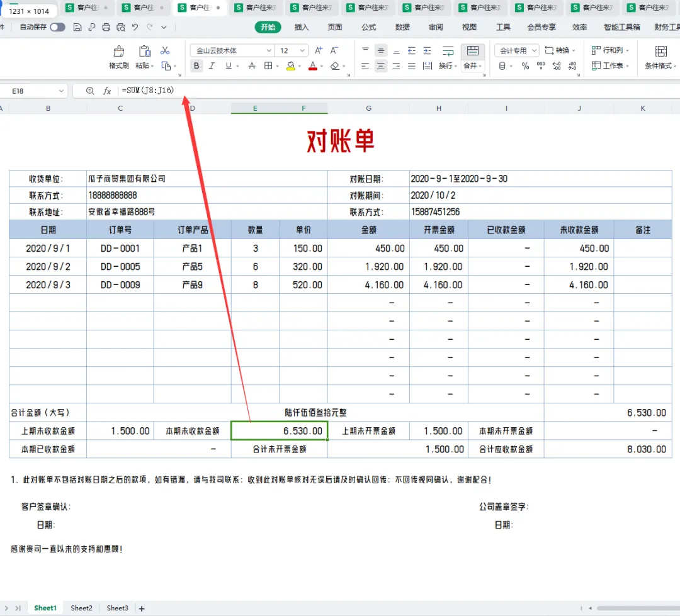Click the 转换 convert button
This screenshot has height=616, width=680.
pyautogui.click(x=560, y=50)
